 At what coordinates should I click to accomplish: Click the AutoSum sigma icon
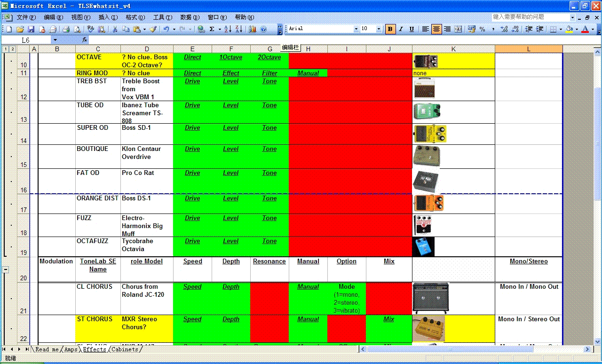click(x=212, y=29)
